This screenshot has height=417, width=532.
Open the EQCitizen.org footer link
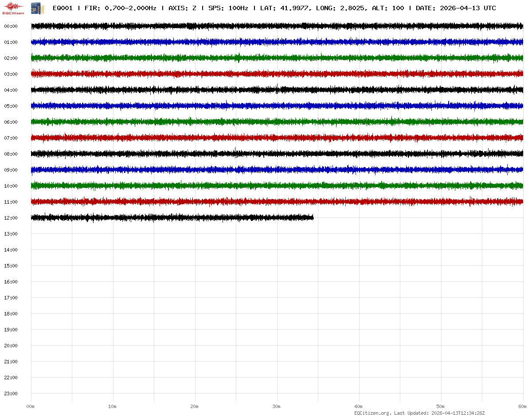[x=372, y=413]
